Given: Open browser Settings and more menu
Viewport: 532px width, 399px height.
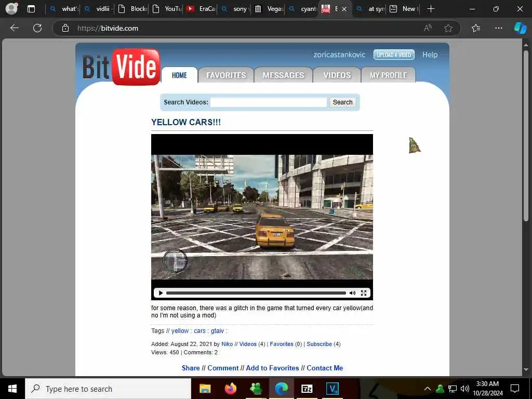Looking at the screenshot, I should click(x=498, y=28).
